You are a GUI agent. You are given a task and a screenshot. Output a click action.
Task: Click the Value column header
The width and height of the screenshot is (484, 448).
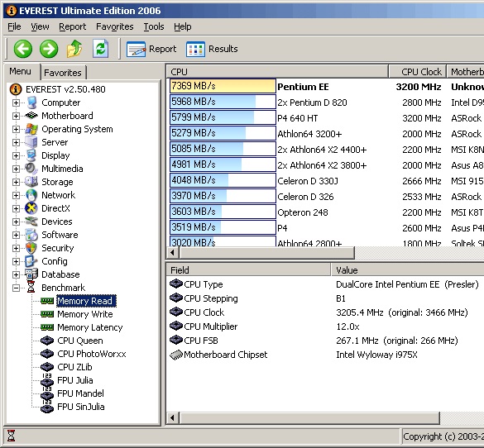click(x=407, y=270)
